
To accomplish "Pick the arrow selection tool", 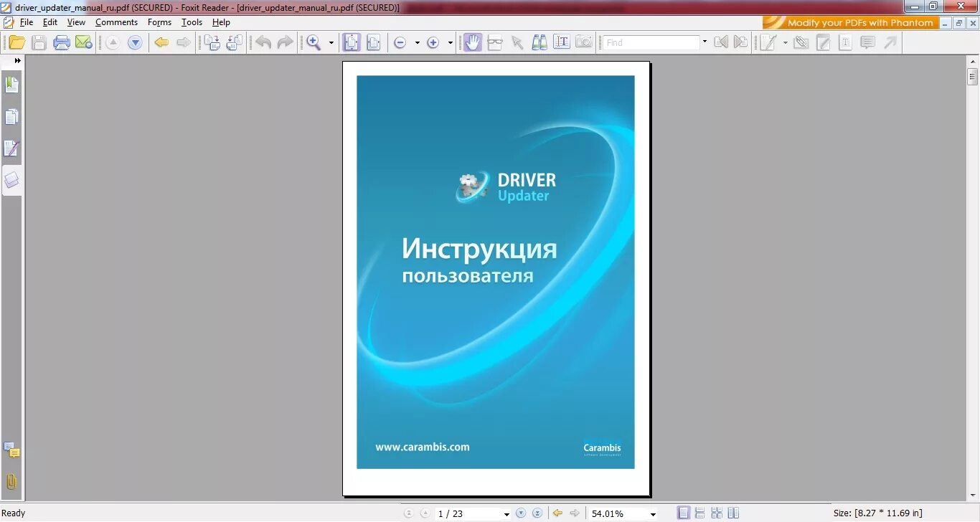I will 517,42.
